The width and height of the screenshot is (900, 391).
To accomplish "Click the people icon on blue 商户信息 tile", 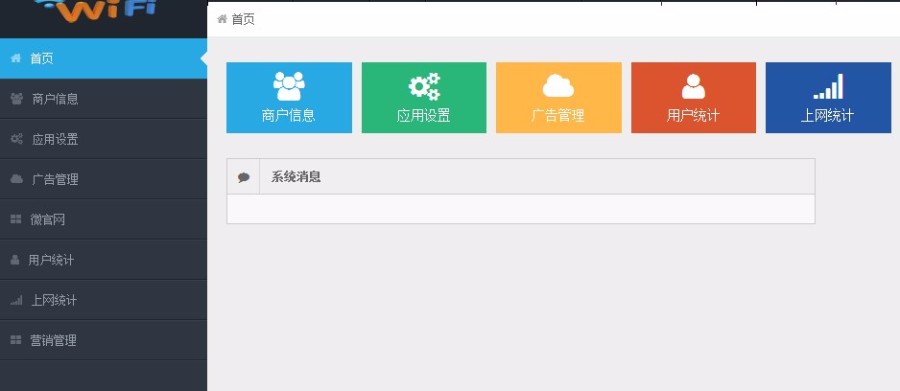I will [x=289, y=86].
